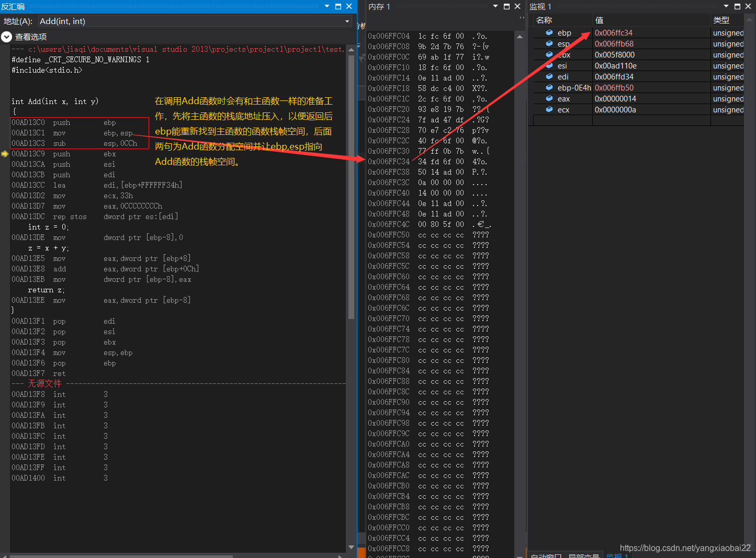Click the yellow current-instruction arrow at 00AD13C9
This screenshot has height=558, width=756.
coord(5,154)
